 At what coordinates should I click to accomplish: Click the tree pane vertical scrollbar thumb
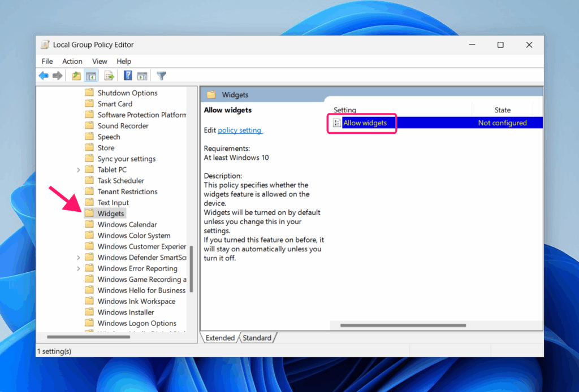point(191,269)
